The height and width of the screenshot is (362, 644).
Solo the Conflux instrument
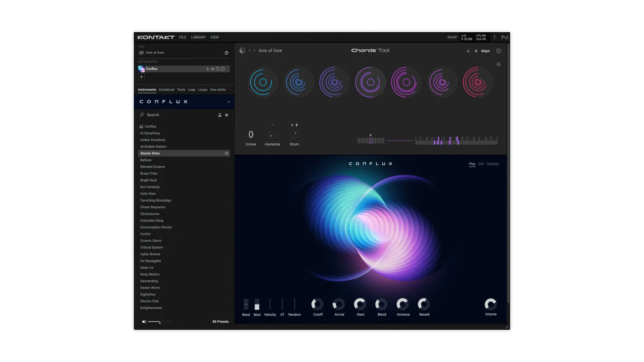point(207,69)
